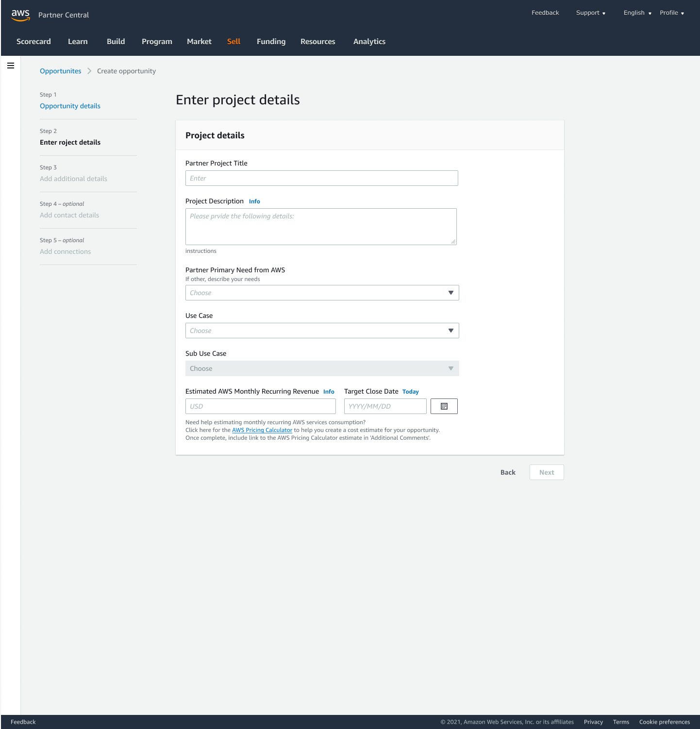700x729 pixels.
Task: Click the 'instructions' helper text
Action: tap(201, 251)
